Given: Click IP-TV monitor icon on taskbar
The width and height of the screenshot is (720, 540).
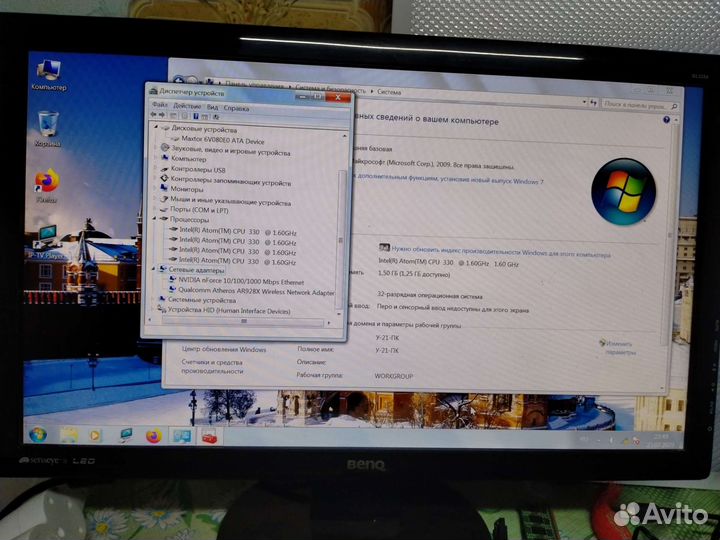Looking at the screenshot, I should coord(125,435).
